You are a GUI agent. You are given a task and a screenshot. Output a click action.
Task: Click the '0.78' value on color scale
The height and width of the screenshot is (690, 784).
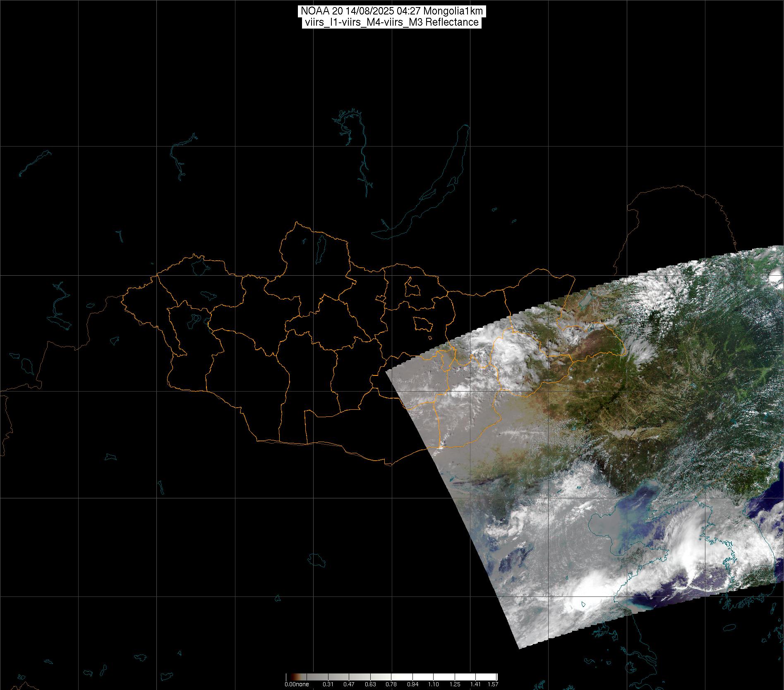coord(391,685)
